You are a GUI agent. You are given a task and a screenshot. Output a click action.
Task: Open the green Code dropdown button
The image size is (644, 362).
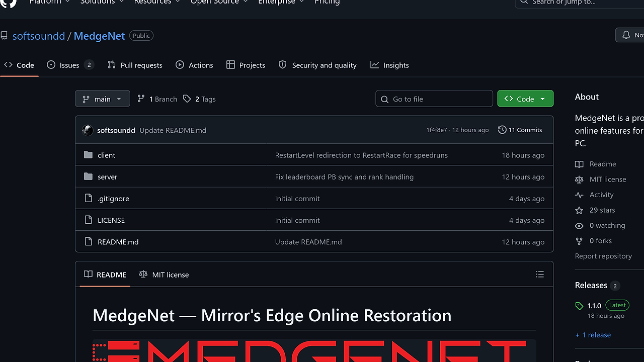(525, 99)
